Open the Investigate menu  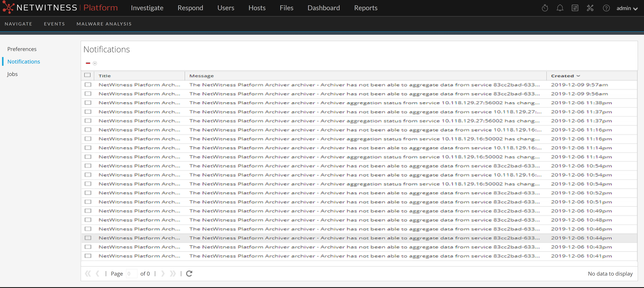click(x=147, y=8)
